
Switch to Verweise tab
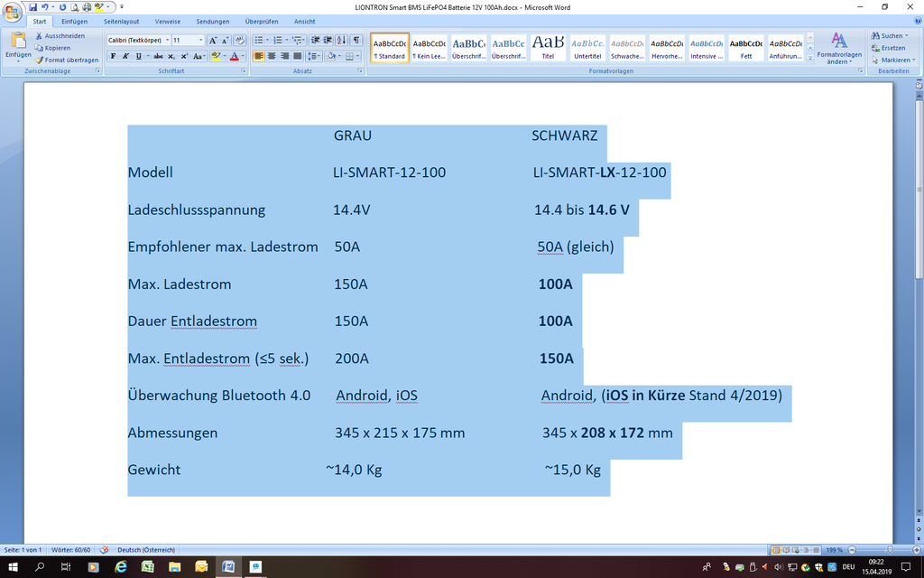[x=167, y=22]
